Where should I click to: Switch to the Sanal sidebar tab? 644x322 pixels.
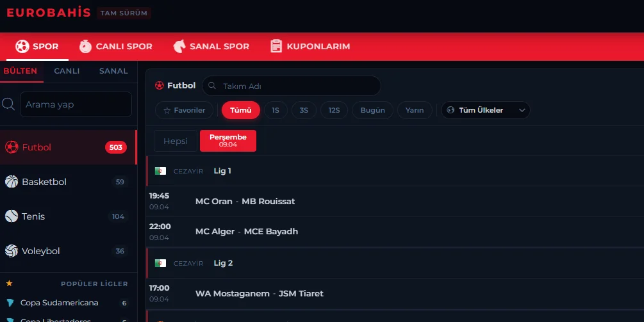(x=113, y=71)
